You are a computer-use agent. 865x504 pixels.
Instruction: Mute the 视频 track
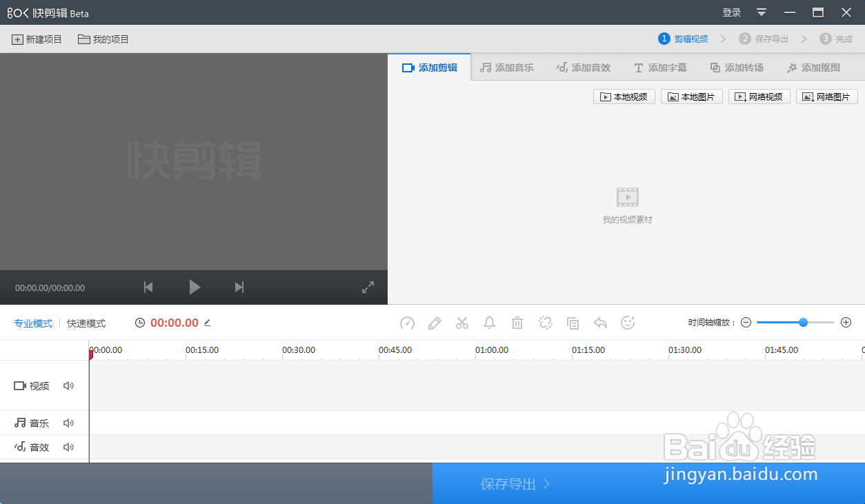point(68,386)
